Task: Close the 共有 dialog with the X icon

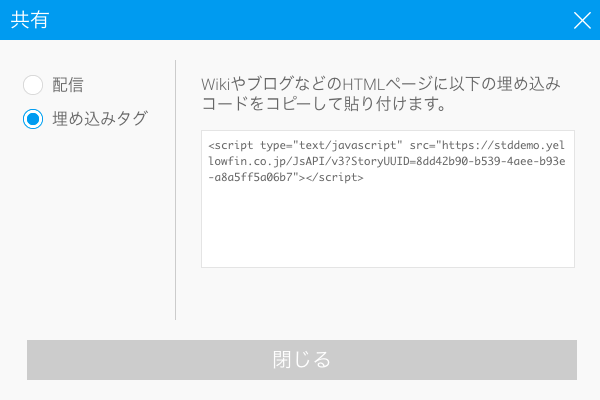Action: [x=582, y=20]
